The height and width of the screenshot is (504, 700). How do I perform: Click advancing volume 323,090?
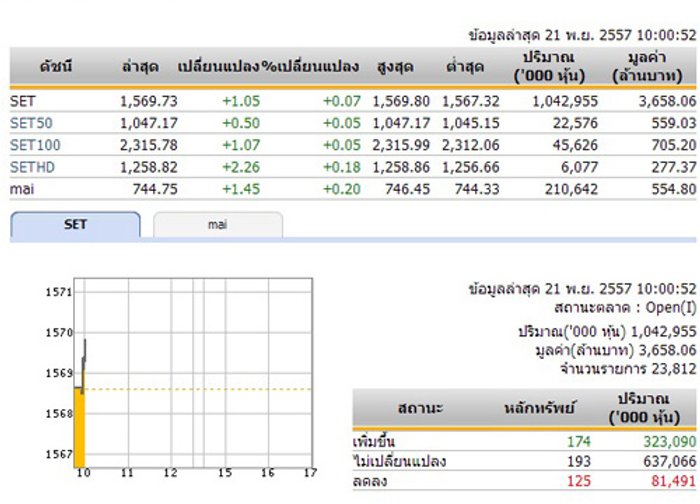(x=670, y=442)
